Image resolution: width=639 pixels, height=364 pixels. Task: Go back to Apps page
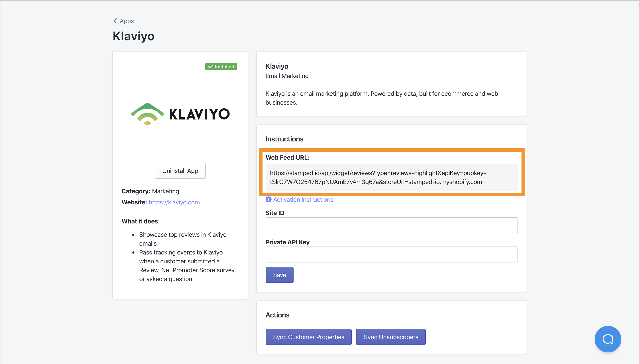[x=127, y=21]
